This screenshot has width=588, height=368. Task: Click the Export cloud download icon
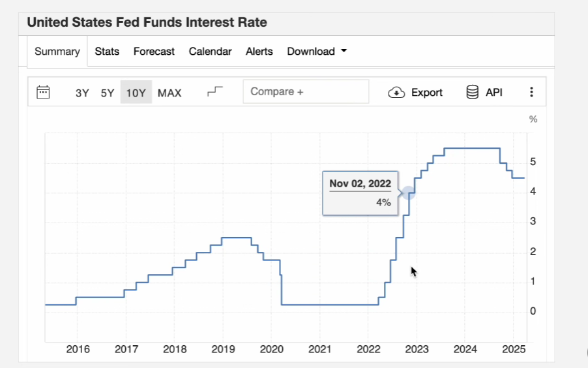396,93
